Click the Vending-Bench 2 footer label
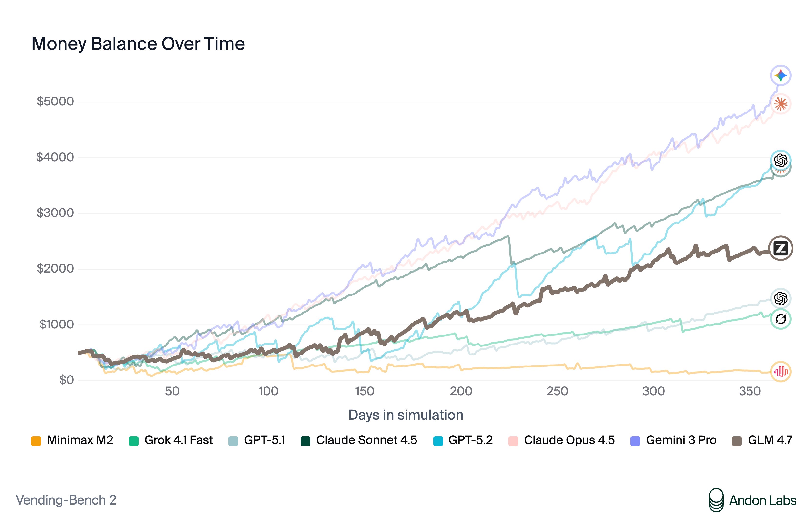The image size is (812, 528). tap(66, 500)
